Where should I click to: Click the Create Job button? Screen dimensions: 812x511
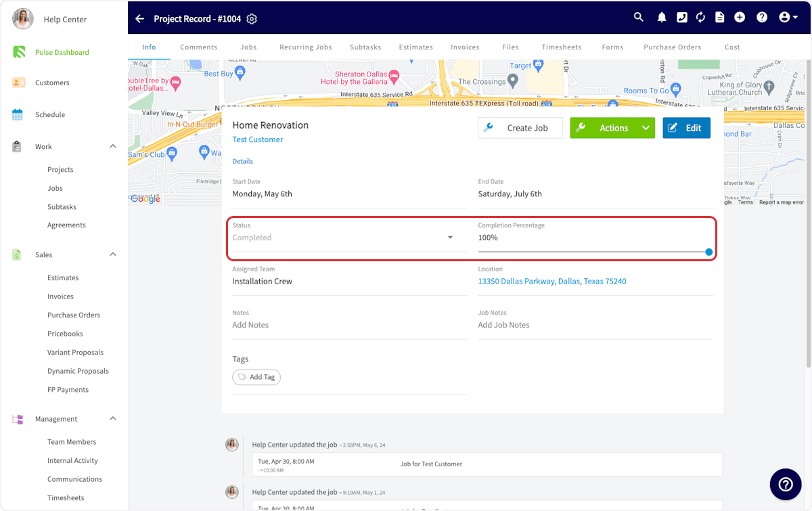[520, 128]
